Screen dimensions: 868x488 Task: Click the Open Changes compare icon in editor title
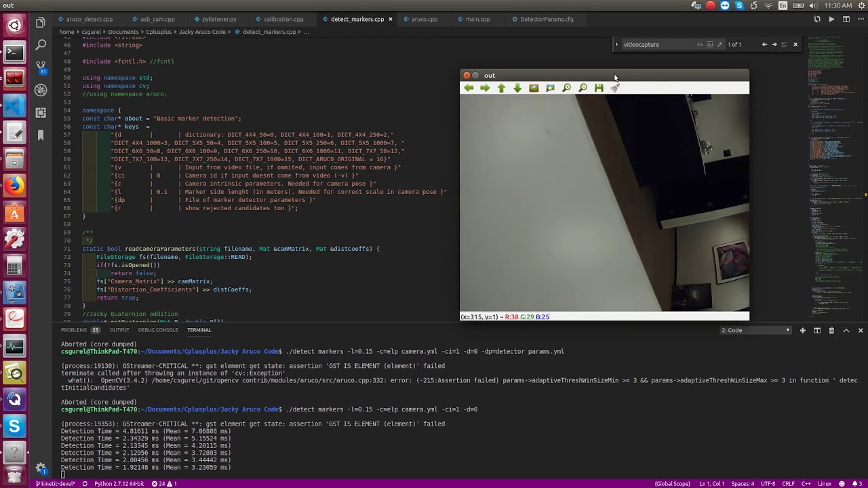[817, 19]
